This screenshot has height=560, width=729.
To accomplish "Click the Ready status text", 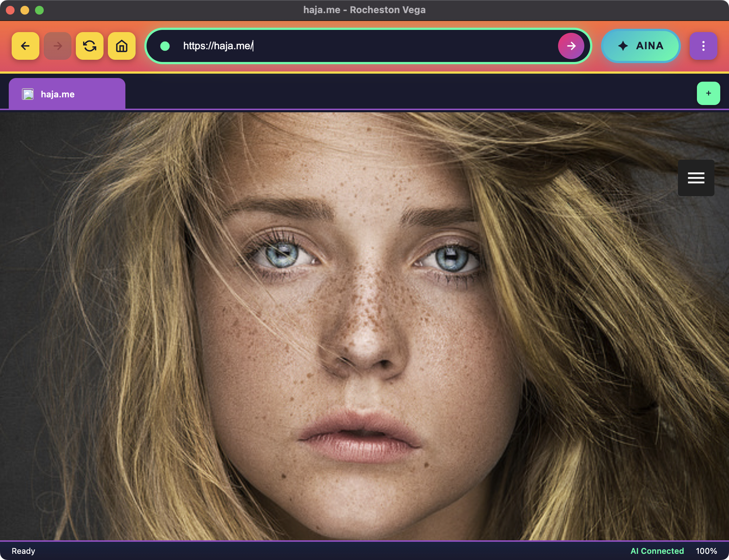I will pyautogui.click(x=23, y=551).
